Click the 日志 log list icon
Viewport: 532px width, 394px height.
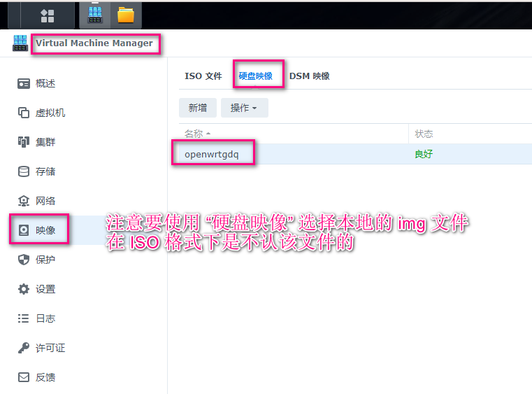[x=23, y=318]
